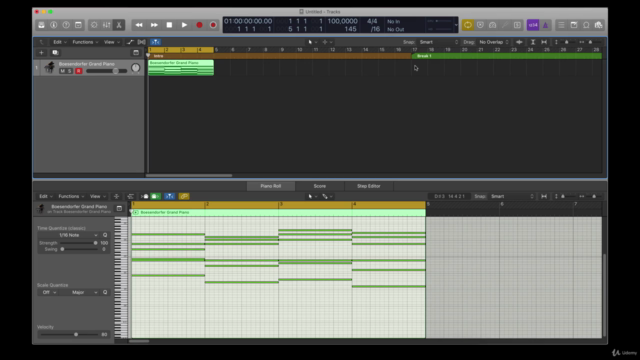Open the Note Pads icon
Screen dimensions: 640x360
click(x=573, y=25)
